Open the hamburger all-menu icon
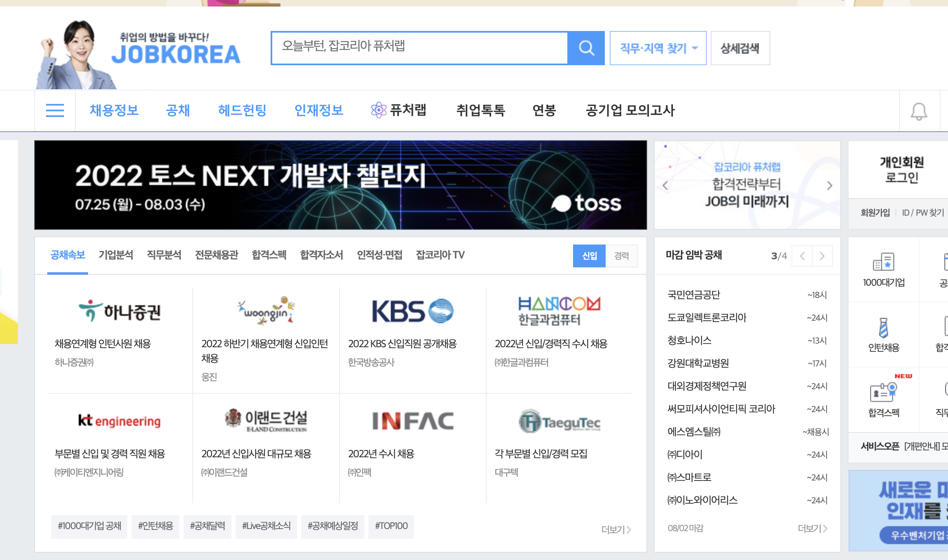This screenshot has width=948, height=560. coord(55,110)
